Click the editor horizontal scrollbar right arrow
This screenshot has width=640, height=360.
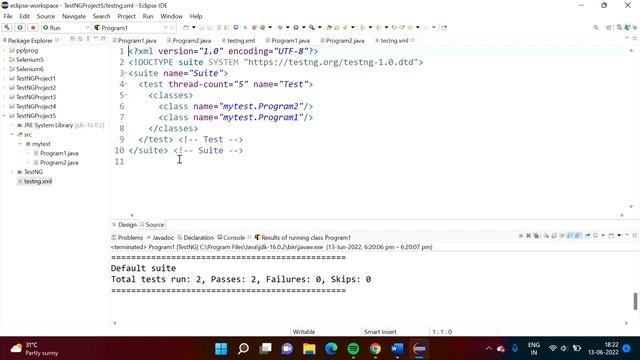tap(622, 215)
